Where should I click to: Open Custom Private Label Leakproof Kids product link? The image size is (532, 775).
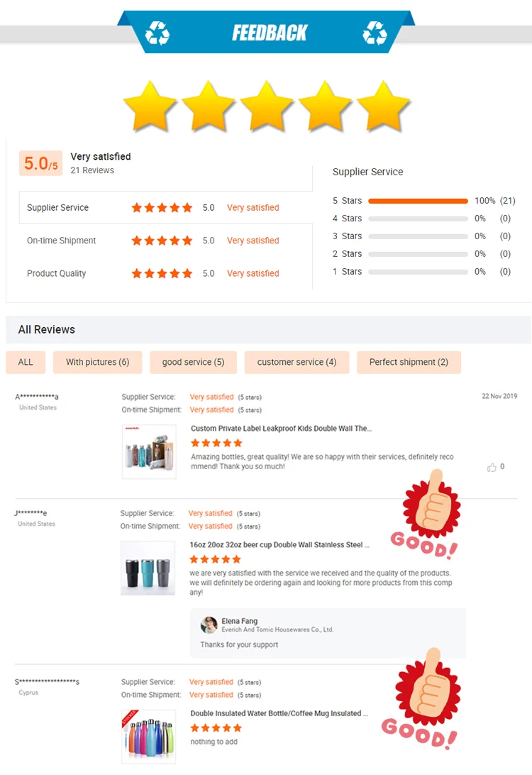[x=281, y=429]
